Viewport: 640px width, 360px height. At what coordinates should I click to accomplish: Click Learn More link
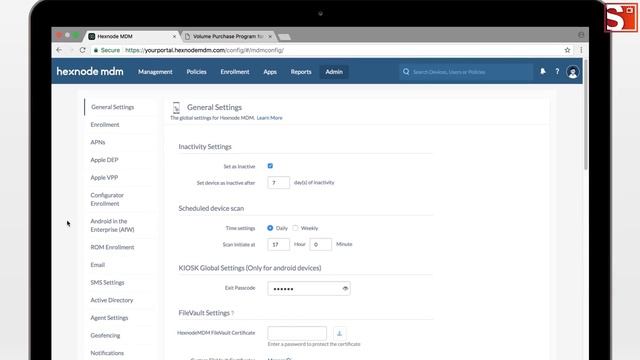(x=269, y=118)
